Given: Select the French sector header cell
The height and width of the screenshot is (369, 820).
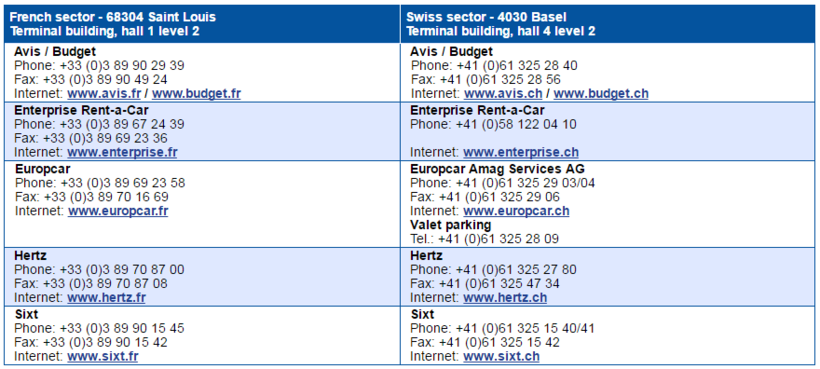Looking at the screenshot, I should (202, 24).
